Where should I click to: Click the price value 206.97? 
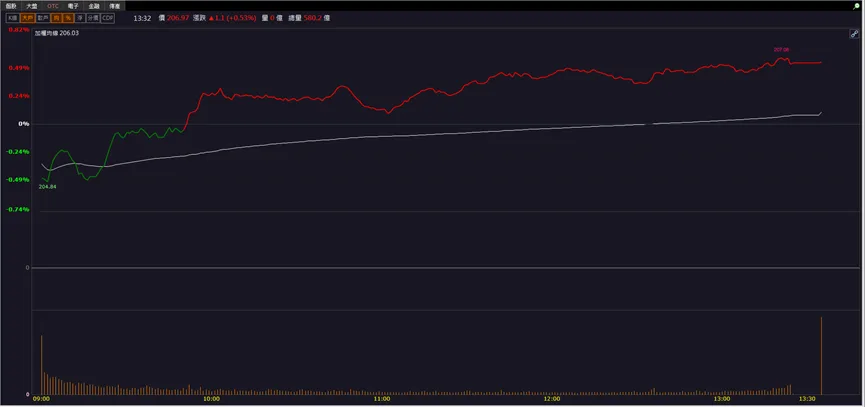(178, 18)
